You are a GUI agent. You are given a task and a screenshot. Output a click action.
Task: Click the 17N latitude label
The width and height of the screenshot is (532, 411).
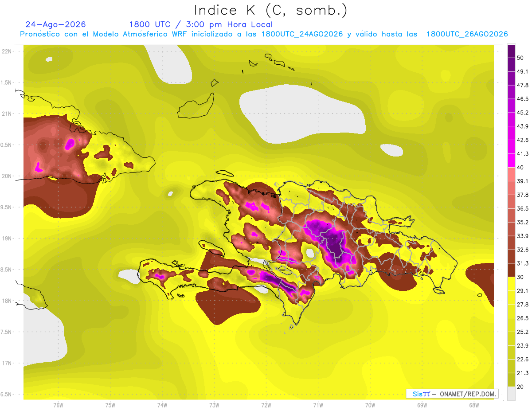click(x=7, y=363)
